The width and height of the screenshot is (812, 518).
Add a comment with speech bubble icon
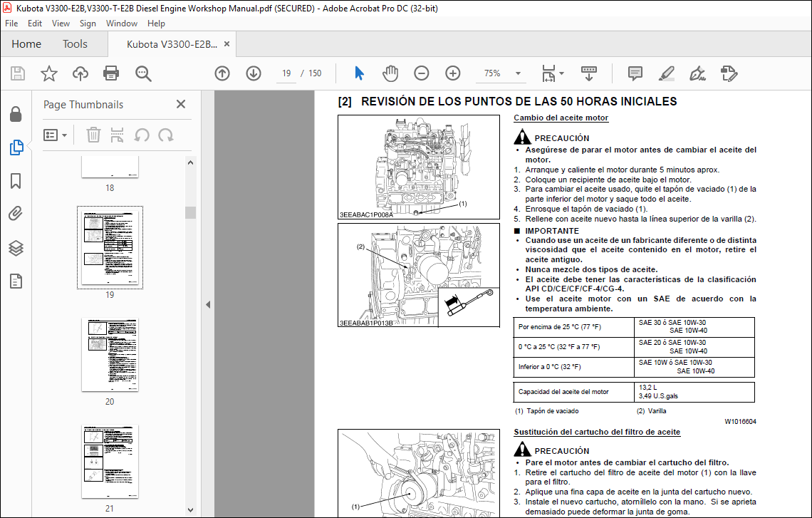[635, 73]
